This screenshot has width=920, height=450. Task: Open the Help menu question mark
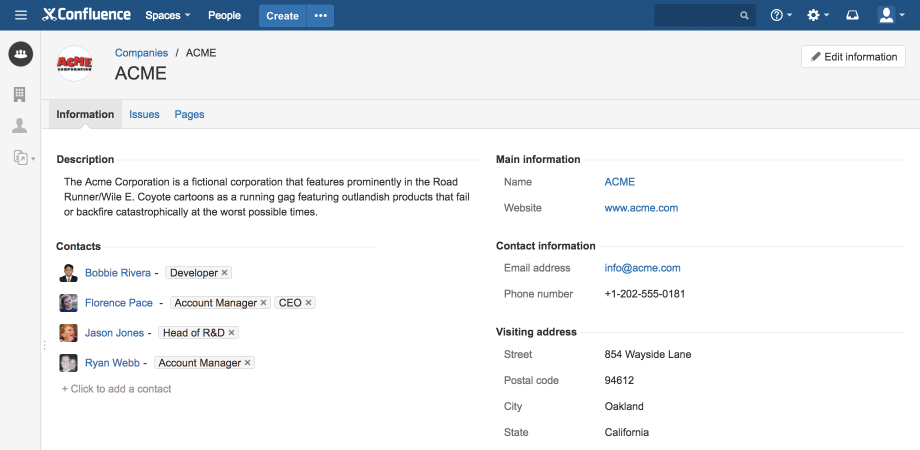point(781,15)
